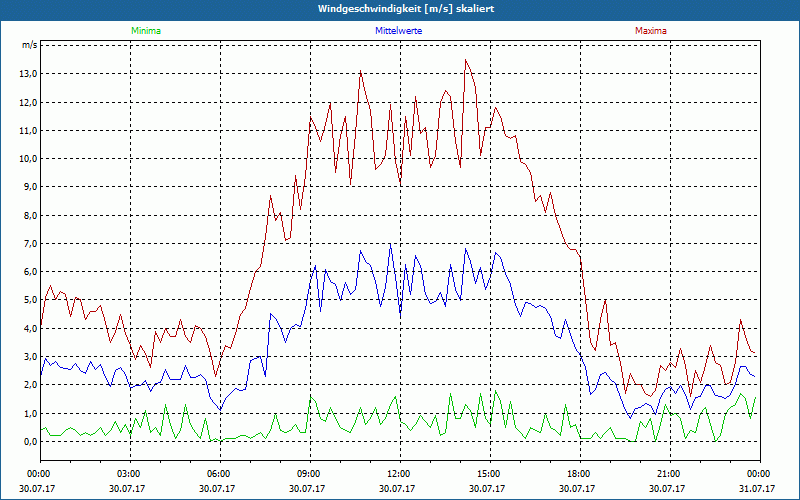Viewport: 800px width, 500px height.
Task: Select the red Maxima legend label
Action: click(x=651, y=31)
